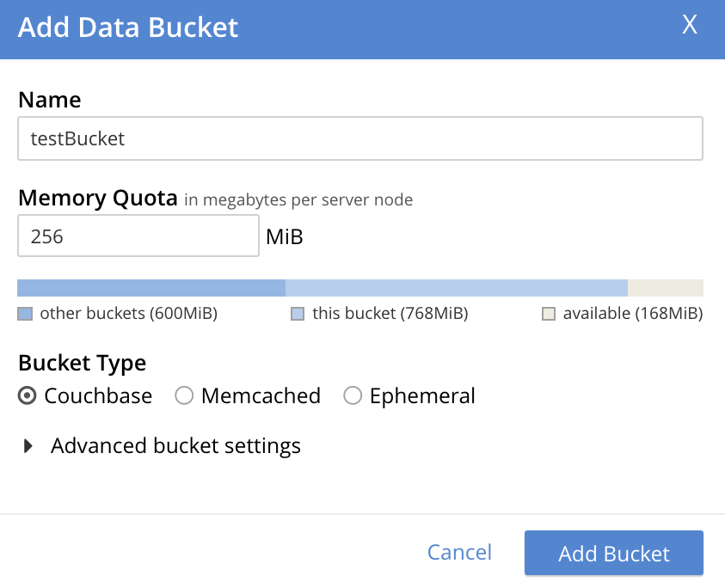This screenshot has width=725, height=588.
Task: Select the Ephemeral bucket type
Action: point(353,395)
